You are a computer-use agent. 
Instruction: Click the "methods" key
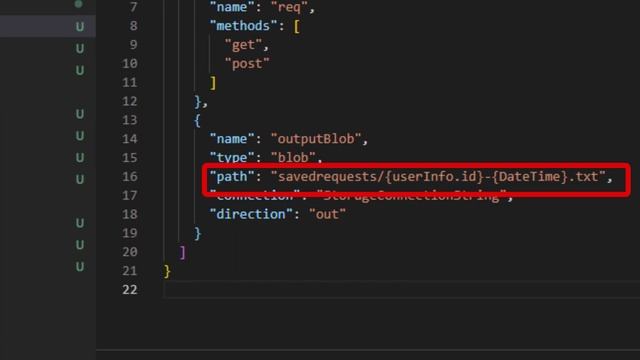tap(244, 26)
